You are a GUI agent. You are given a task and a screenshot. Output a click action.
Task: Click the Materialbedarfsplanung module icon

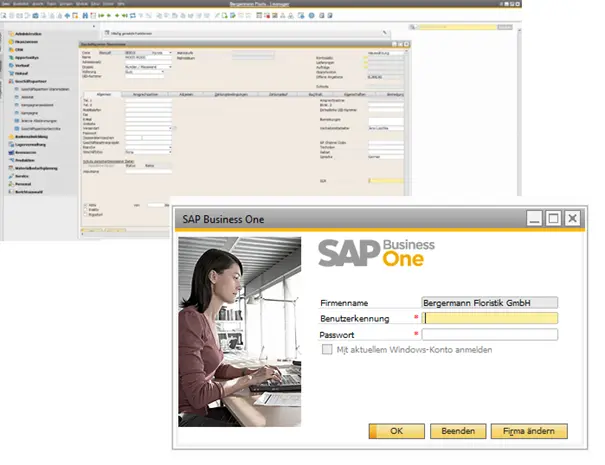point(11,168)
